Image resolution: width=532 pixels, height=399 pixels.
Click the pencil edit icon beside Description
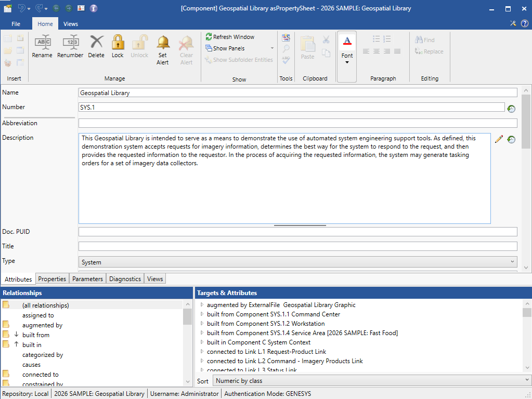tap(499, 139)
